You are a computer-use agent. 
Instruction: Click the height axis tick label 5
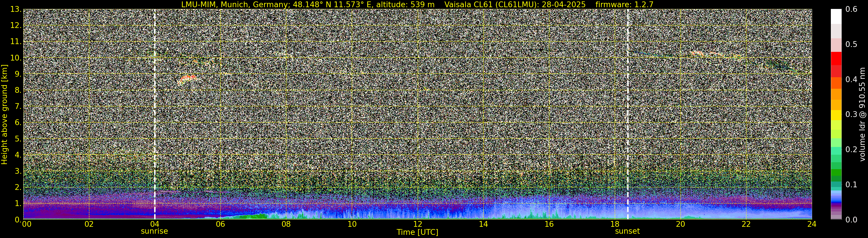(18, 139)
